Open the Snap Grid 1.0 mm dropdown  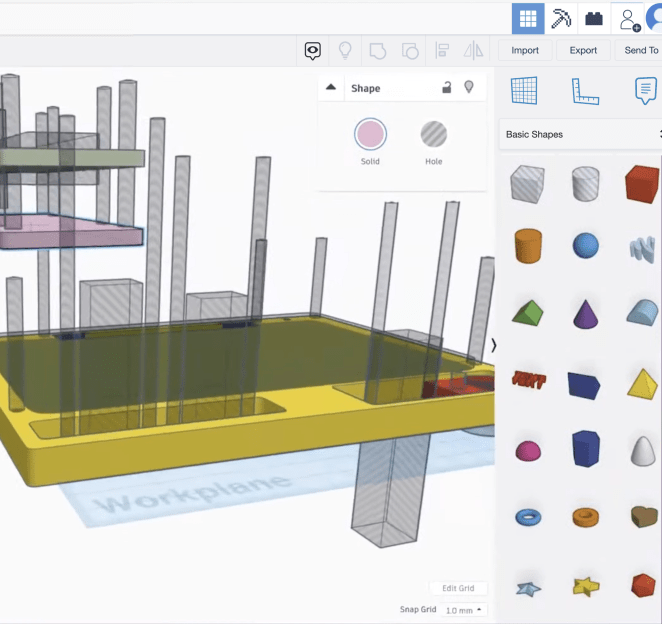[463, 610]
